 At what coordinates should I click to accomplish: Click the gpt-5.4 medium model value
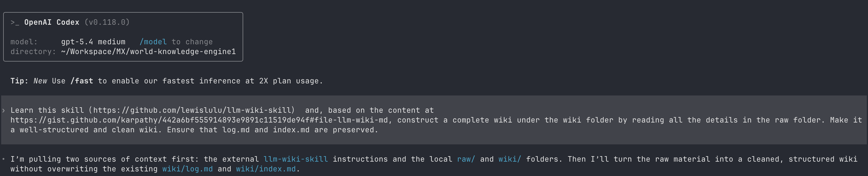(x=93, y=42)
